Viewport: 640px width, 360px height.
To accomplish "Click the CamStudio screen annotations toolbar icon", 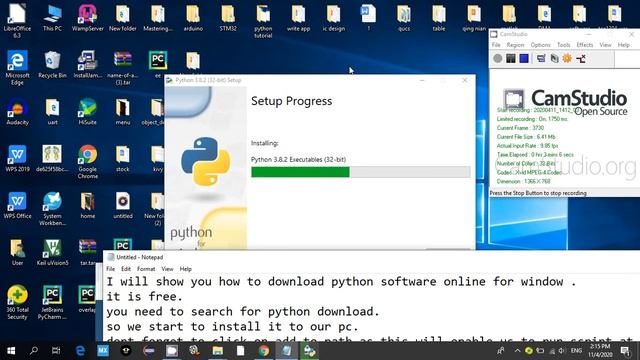I will 554,58.
